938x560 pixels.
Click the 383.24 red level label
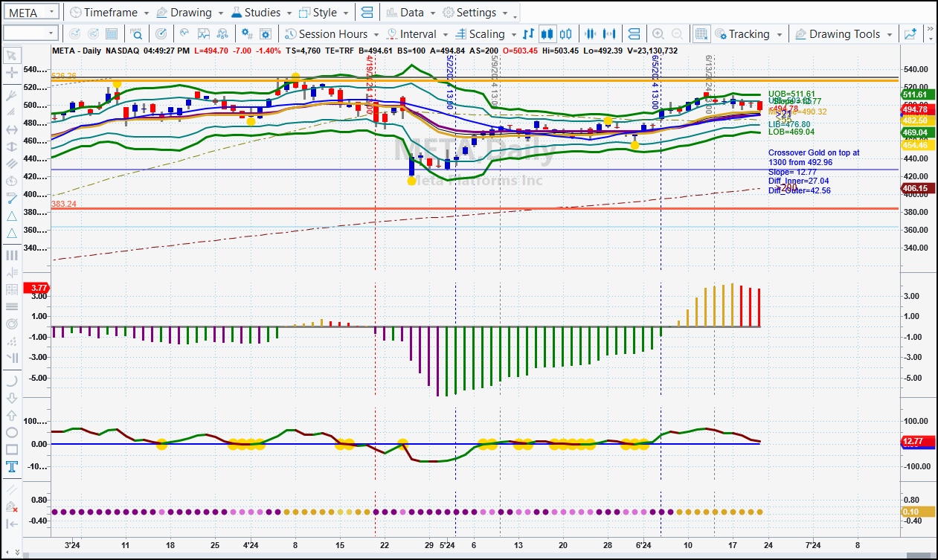(63, 204)
